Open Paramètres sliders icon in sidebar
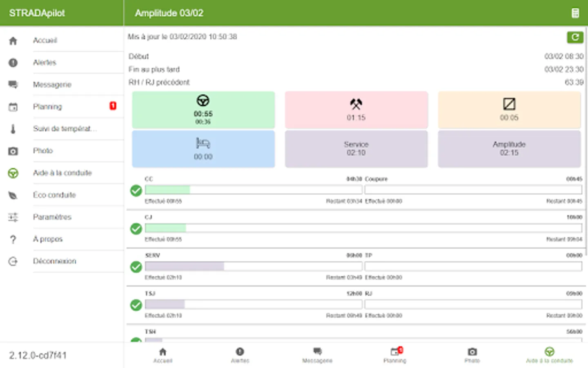 [13, 217]
